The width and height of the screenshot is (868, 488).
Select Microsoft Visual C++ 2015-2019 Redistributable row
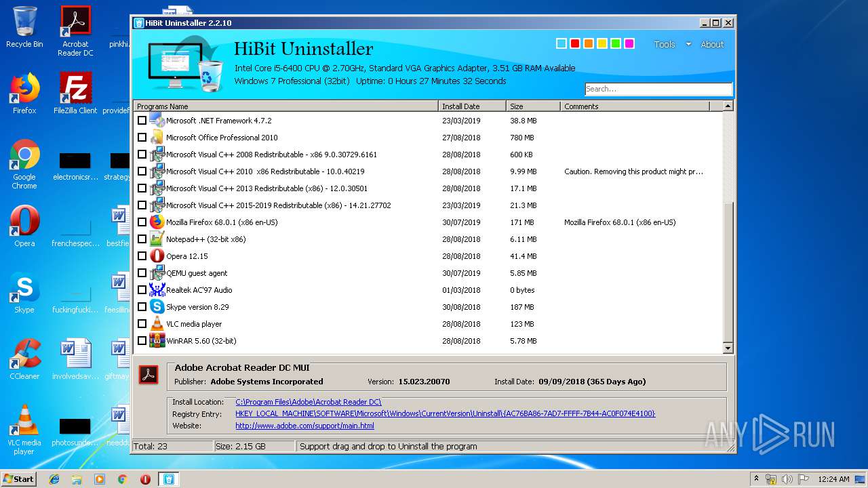point(428,205)
